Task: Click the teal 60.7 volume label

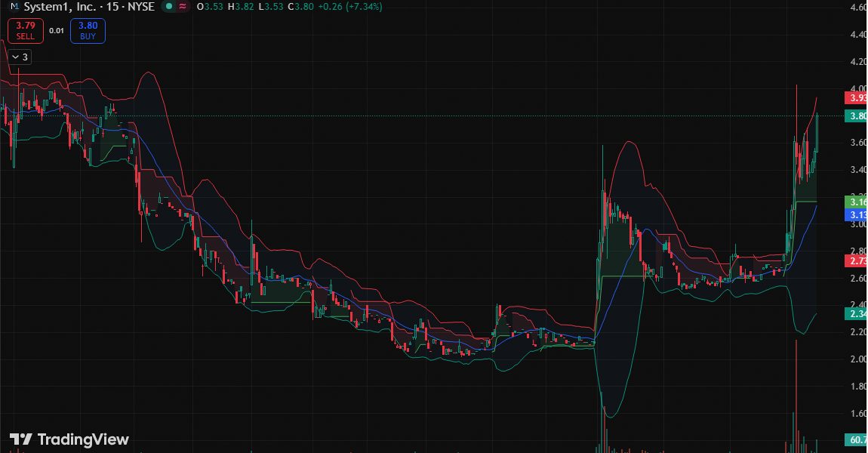Action: (857, 439)
